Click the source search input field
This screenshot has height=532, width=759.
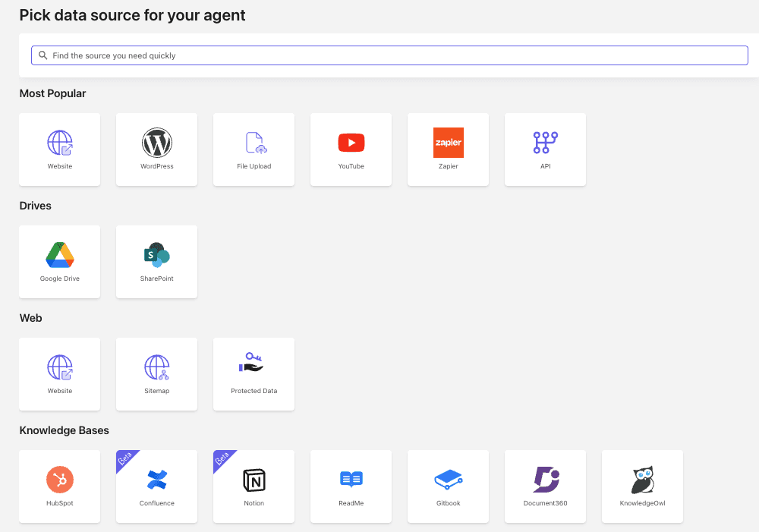point(389,55)
